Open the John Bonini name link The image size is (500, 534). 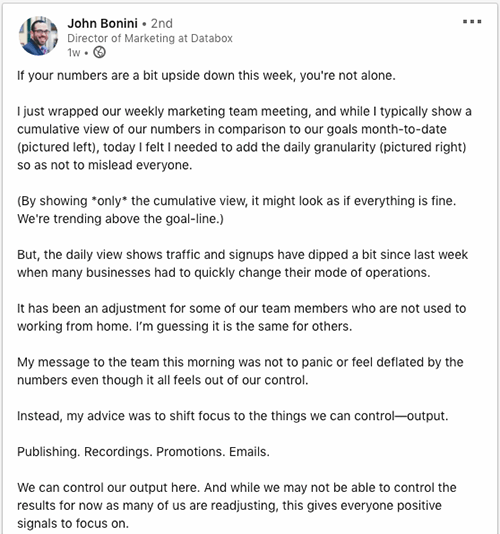tap(103, 23)
